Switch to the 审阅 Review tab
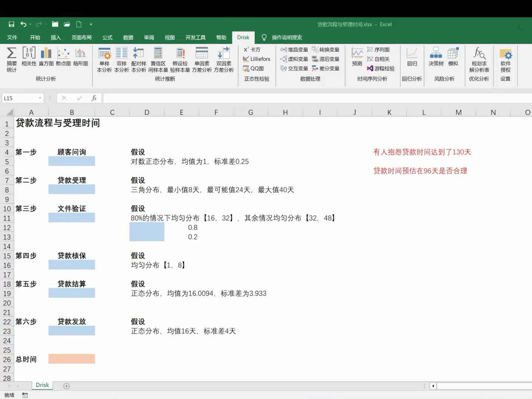The image size is (532, 399). (x=149, y=37)
